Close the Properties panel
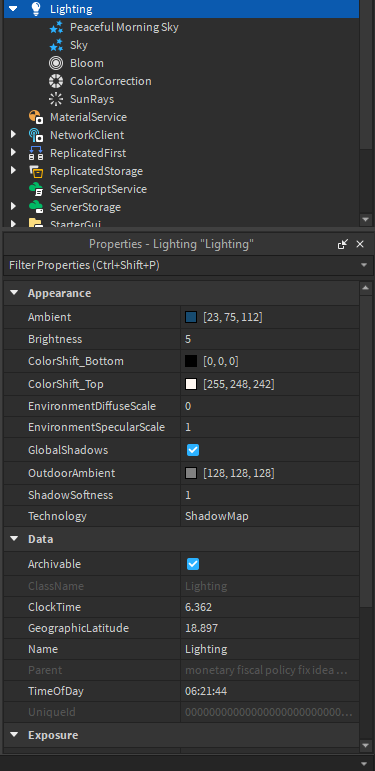The width and height of the screenshot is (375, 771). [x=360, y=244]
